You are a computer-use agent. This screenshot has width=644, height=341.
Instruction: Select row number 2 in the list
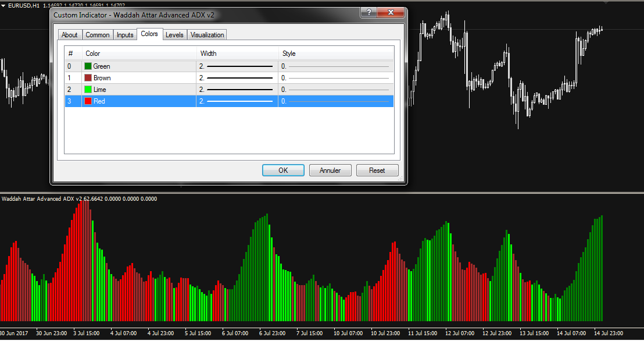[x=69, y=89]
